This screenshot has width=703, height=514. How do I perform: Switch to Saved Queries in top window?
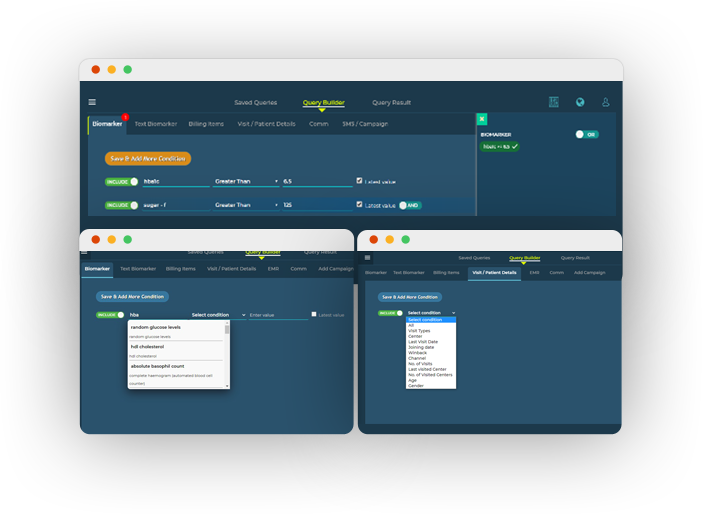coord(256,103)
